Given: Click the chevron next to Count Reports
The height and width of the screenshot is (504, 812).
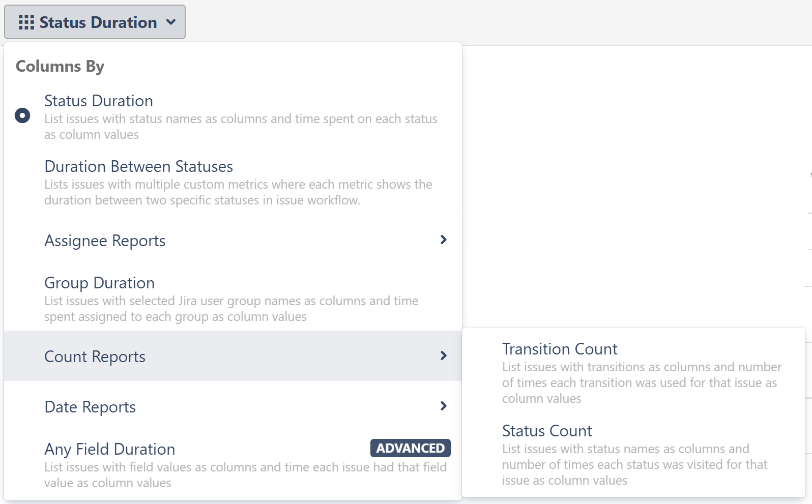Looking at the screenshot, I should pyautogui.click(x=443, y=355).
